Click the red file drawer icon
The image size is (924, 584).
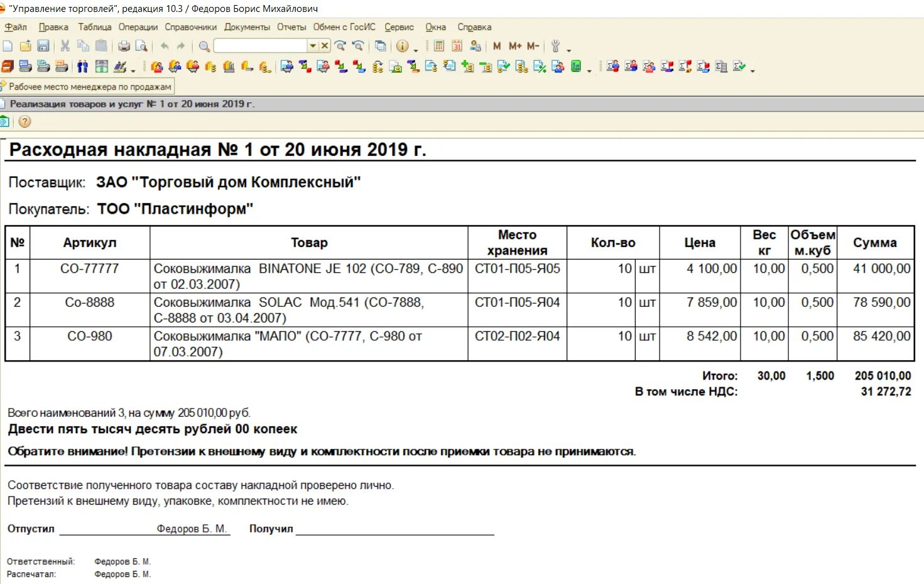coord(7,66)
